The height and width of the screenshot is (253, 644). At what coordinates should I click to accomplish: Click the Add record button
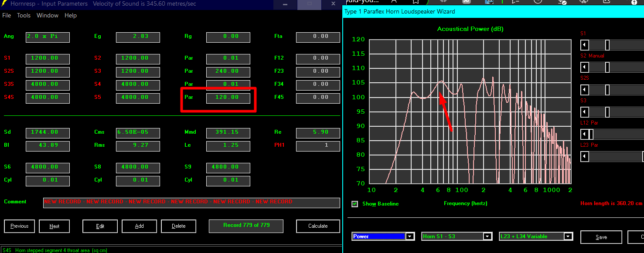coord(140,226)
